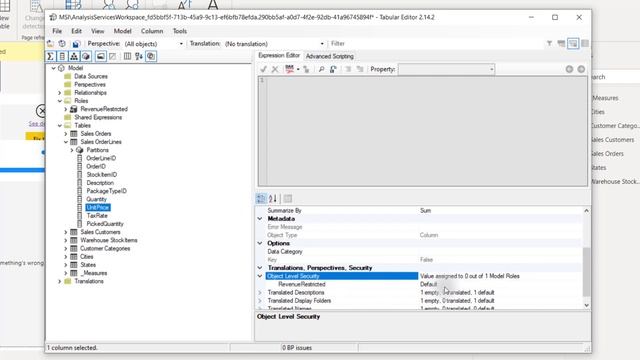Image resolution: width=640 pixels, height=360 pixels.
Task: Expand the Translated Descriptions property
Action: point(260,293)
